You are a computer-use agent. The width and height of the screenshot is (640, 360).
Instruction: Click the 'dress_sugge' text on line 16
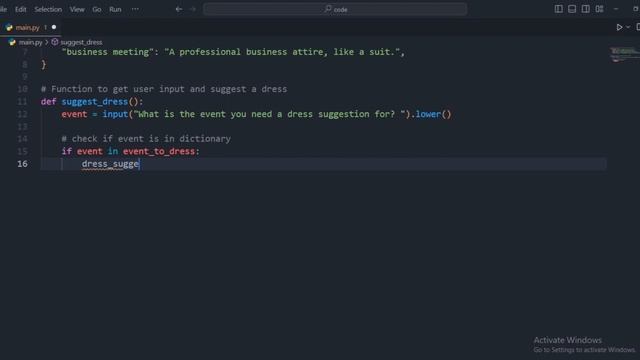[110, 164]
